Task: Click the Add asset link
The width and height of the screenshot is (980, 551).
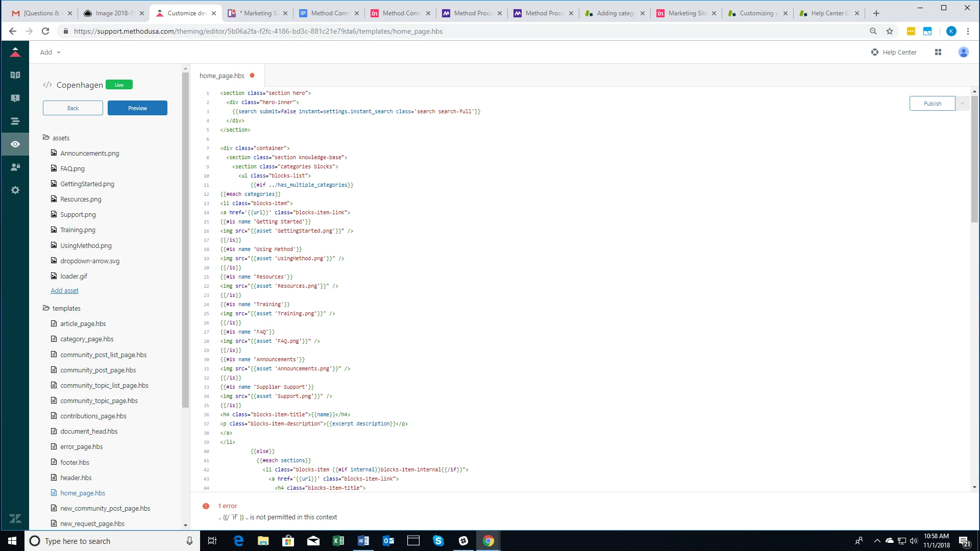Action: coord(64,290)
